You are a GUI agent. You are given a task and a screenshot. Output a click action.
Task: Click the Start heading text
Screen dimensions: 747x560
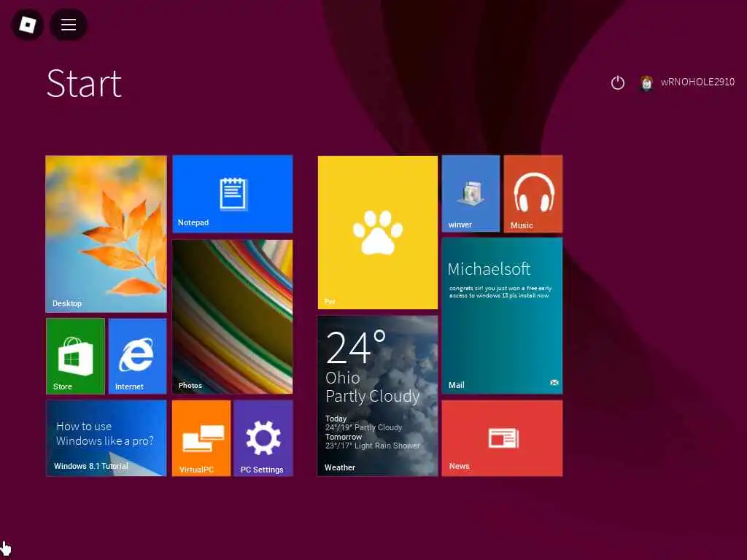point(85,84)
